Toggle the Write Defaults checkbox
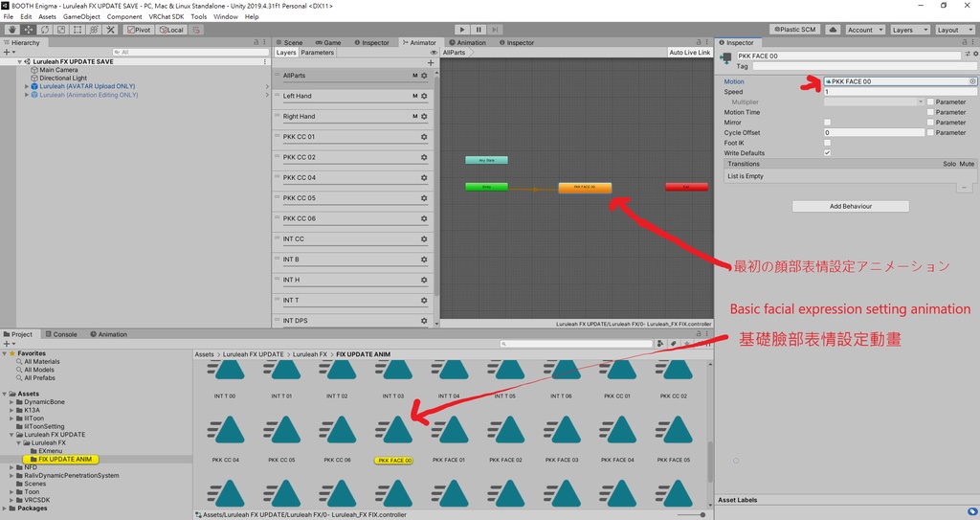 point(827,152)
